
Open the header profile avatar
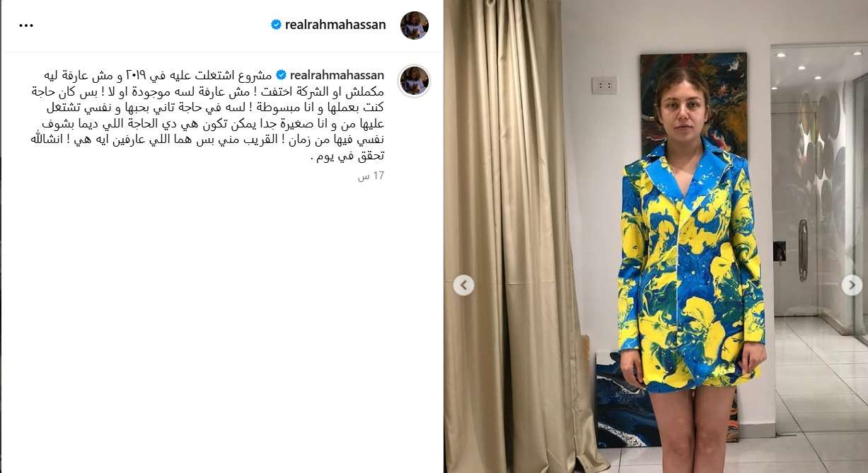(x=415, y=25)
